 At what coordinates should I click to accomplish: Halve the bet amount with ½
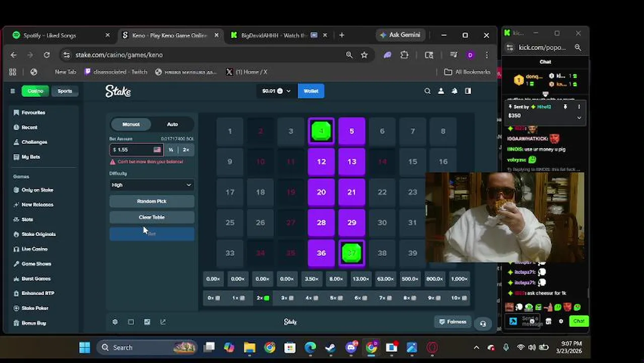click(x=171, y=150)
